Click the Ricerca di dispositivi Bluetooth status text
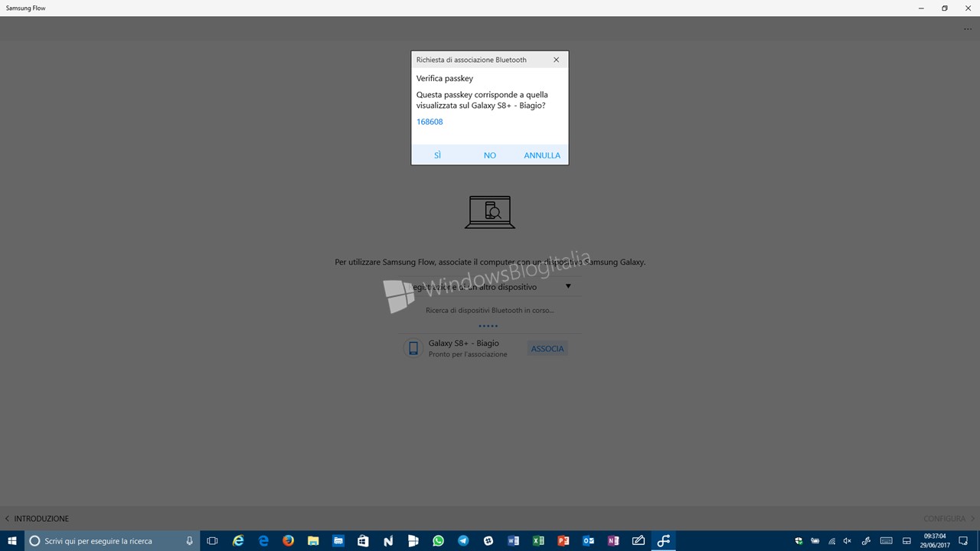This screenshot has height=551, width=980. coord(490,310)
